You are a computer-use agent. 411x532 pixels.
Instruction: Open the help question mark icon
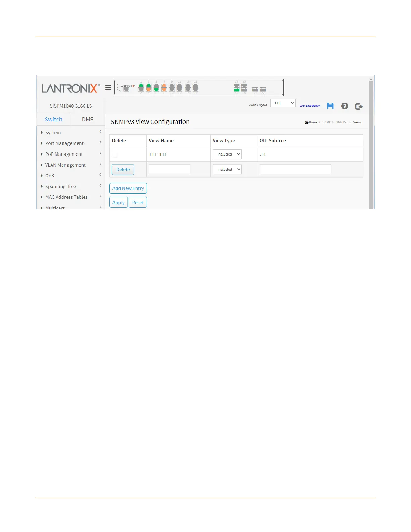coord(345,106)
